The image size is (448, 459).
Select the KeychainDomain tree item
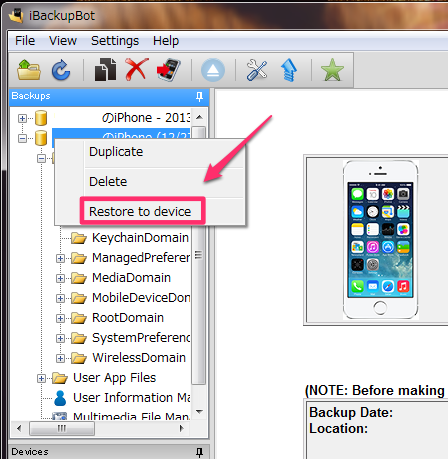[x=140, y=238]
